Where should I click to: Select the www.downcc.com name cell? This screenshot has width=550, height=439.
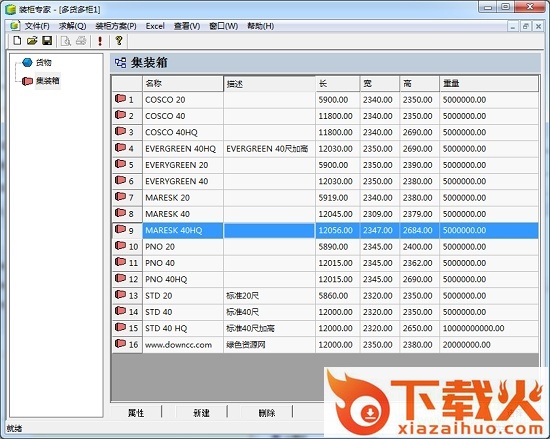(183, 345)
